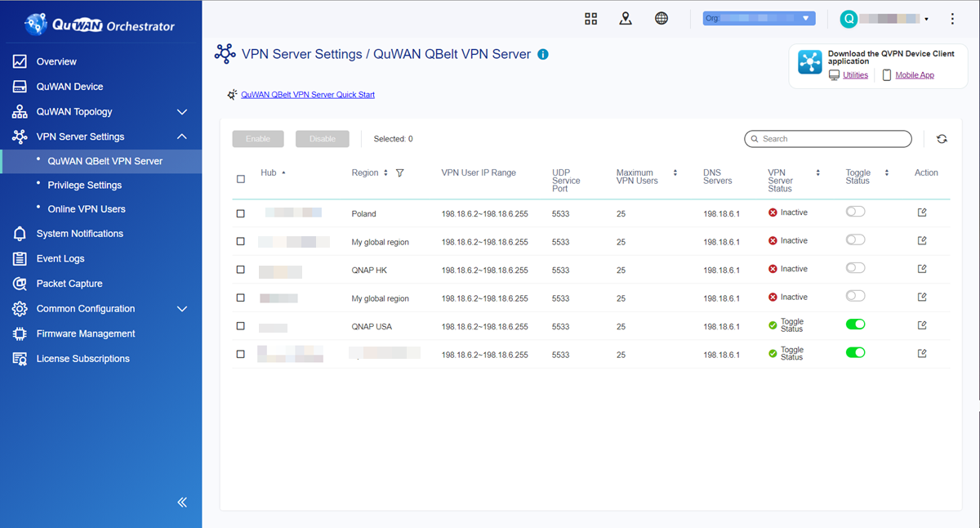Image resolution: width=980 pixels, height=528 pixels.
Task: Click the Packet Capture icon
Action: point(20,284)
